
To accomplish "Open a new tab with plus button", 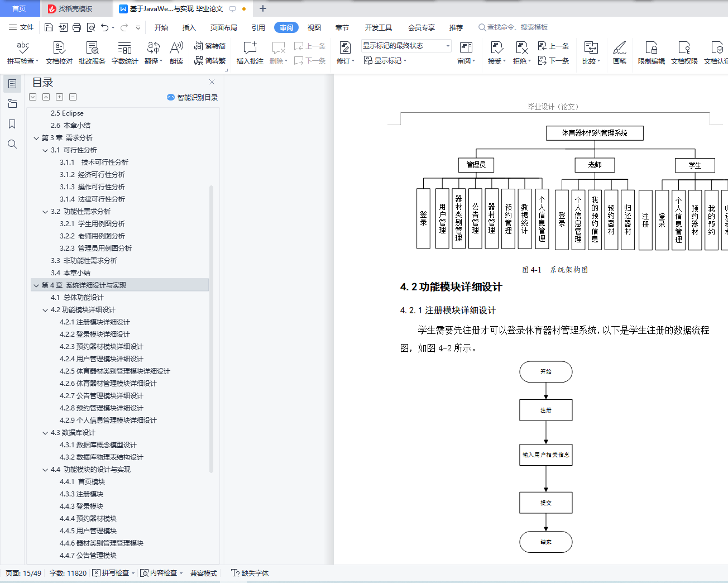I will point(263,8).
